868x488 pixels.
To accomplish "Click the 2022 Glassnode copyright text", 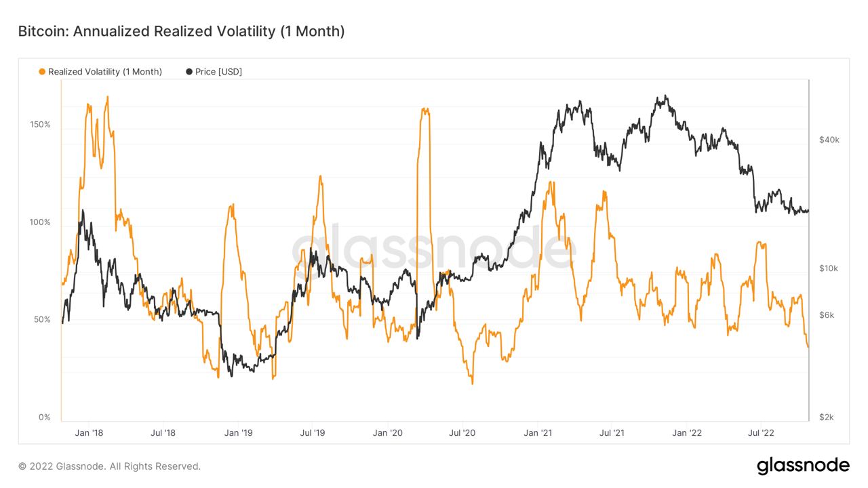I will [x=109, y=466].
